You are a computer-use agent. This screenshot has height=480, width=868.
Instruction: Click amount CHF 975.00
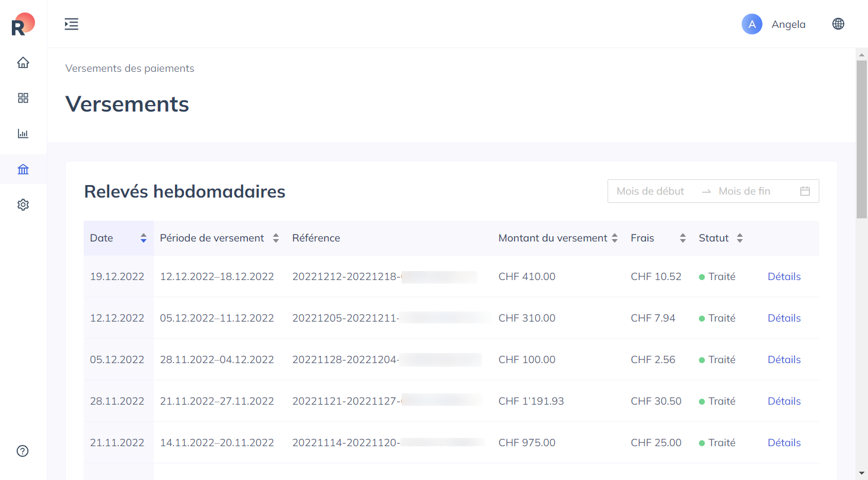click(527, 443)
